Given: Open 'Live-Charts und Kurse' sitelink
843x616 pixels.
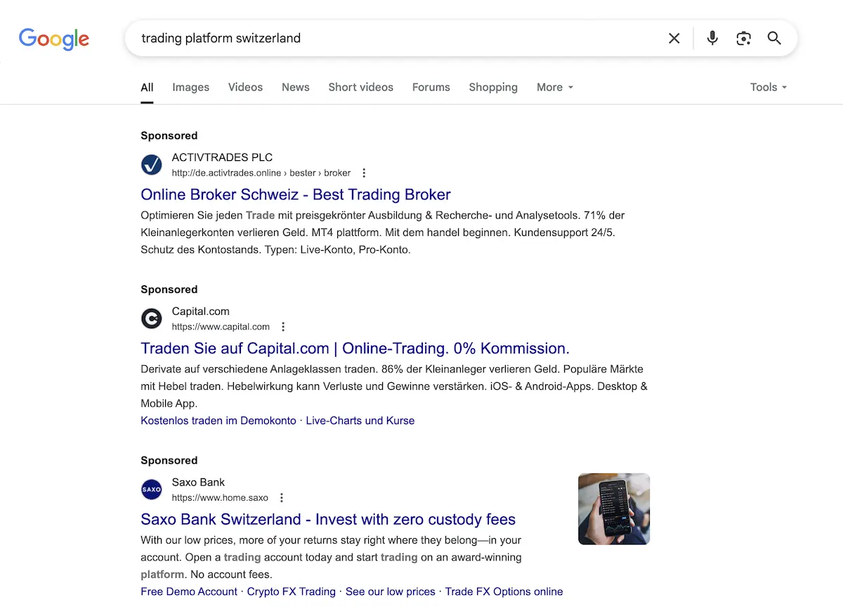Looking at the screenshot, I should click(x=360, y=421).
